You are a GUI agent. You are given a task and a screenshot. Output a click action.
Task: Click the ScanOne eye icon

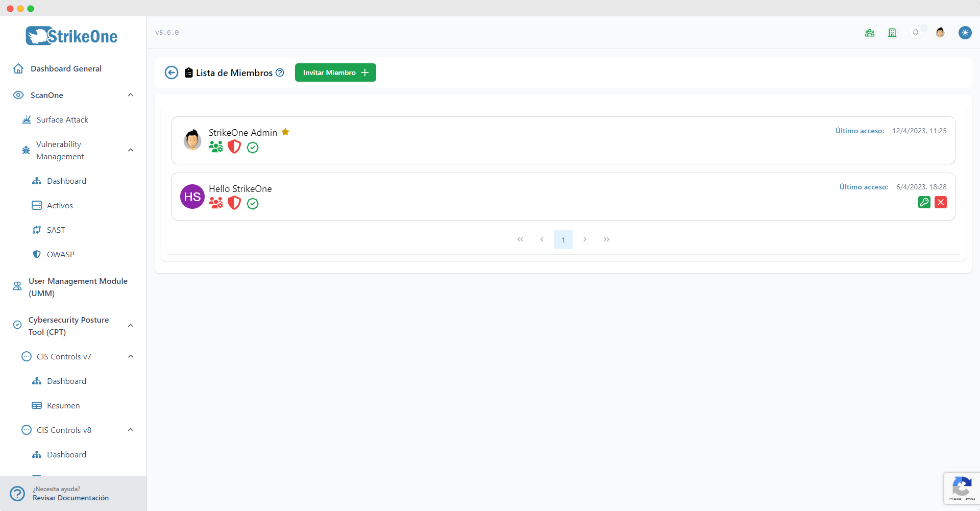point(18,95)
